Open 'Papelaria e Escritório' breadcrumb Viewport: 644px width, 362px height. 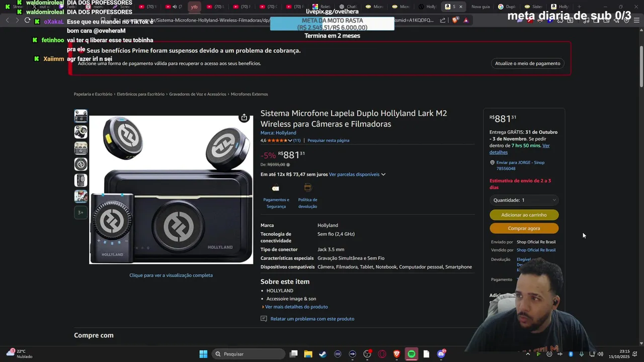[x=93, y=94]
